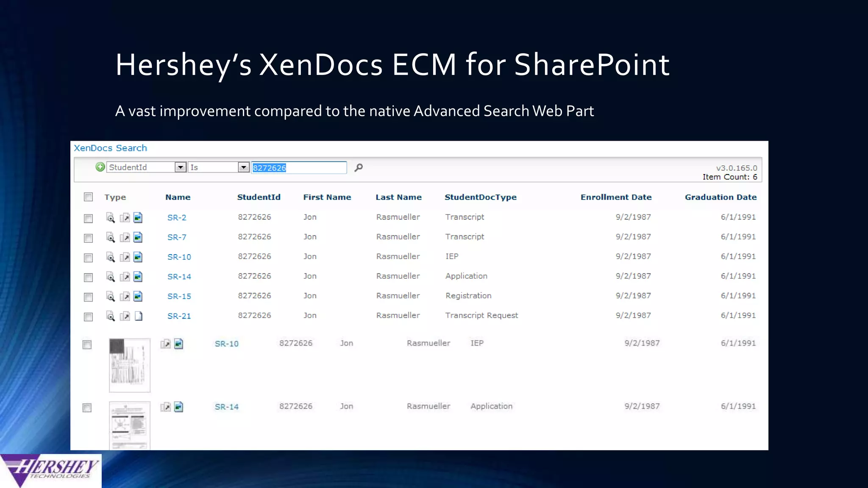Check the box for row SR-2

click(x=88, y=219)
